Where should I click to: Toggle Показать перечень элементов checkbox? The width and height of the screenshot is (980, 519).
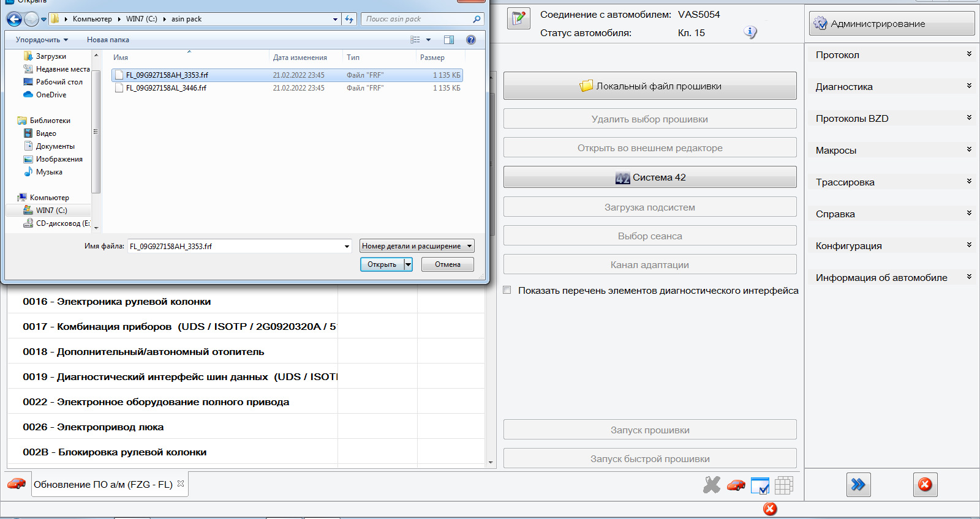click(x=507, y=290)
